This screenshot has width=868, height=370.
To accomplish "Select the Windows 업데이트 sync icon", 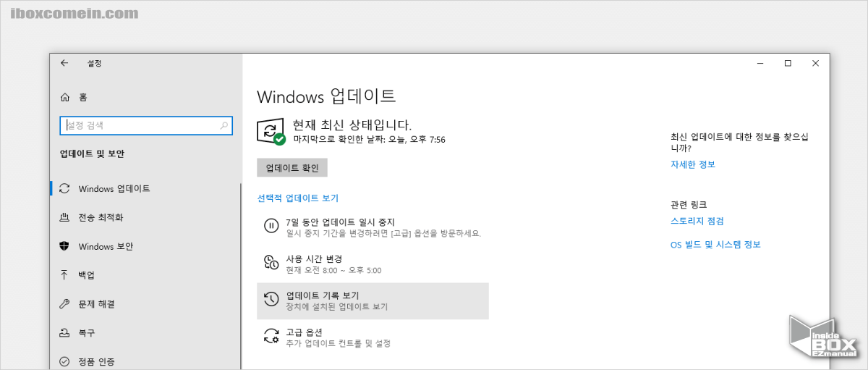I will 65,188.
